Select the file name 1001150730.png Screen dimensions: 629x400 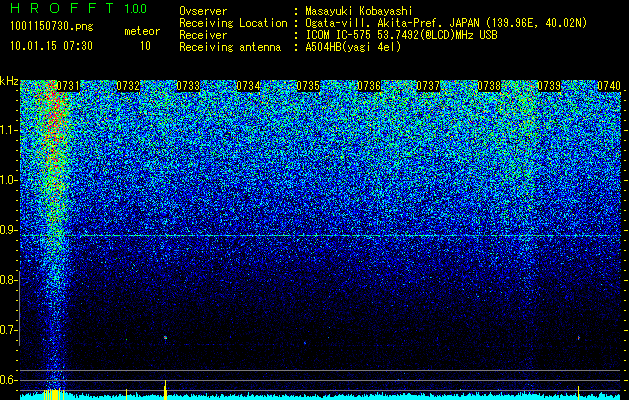pos(52,26)
